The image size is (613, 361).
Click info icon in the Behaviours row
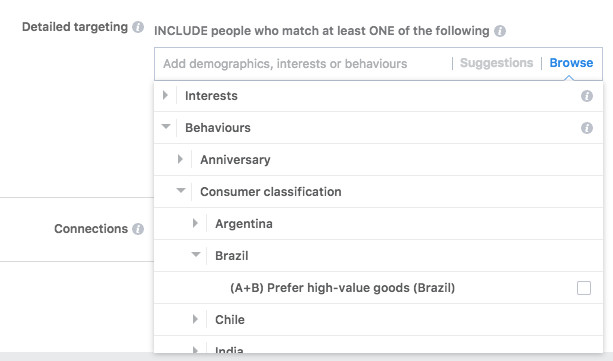(x=586, y=128)
